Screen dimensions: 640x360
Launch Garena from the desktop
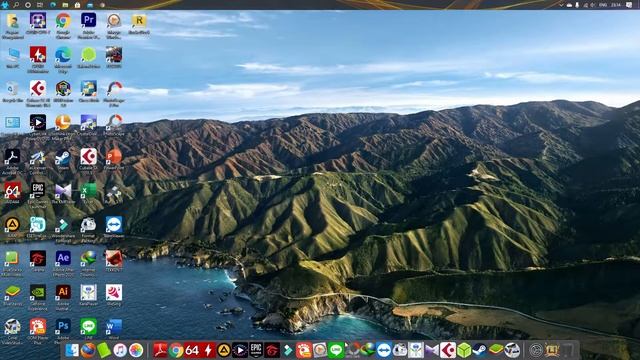tap(38, 258)
